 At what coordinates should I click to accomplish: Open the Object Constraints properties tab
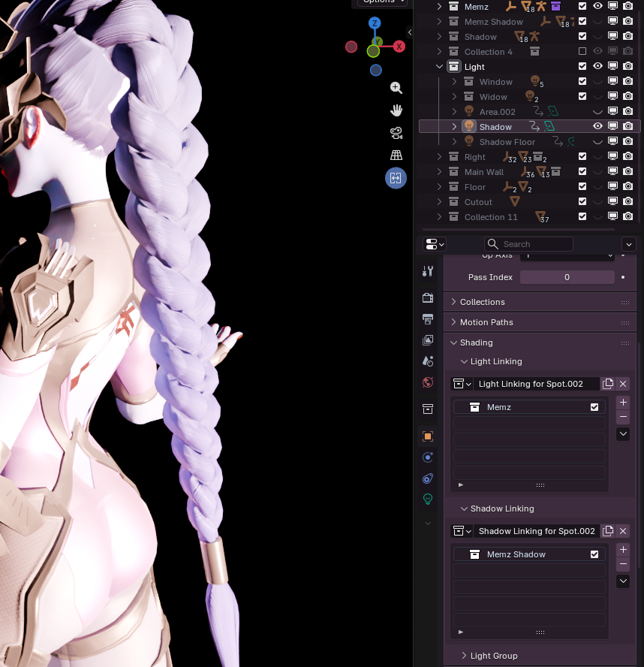pyautogui.click(x=428, y=478)
